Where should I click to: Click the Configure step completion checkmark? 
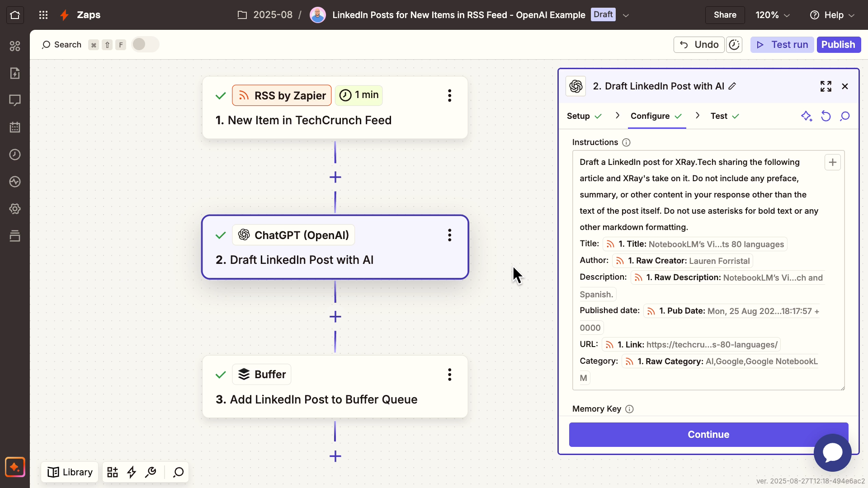tap(678, 116)
